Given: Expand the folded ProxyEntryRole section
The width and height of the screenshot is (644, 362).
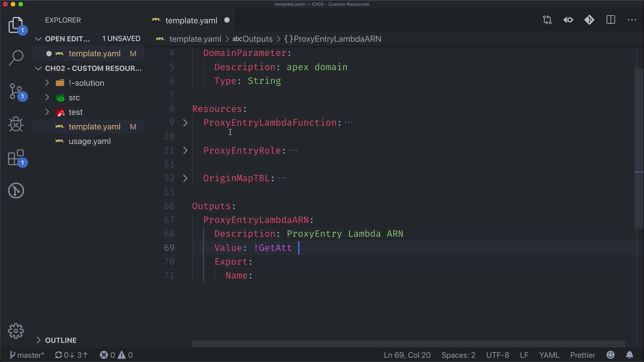Looking at the screenshot, I should tap(185, 150).
